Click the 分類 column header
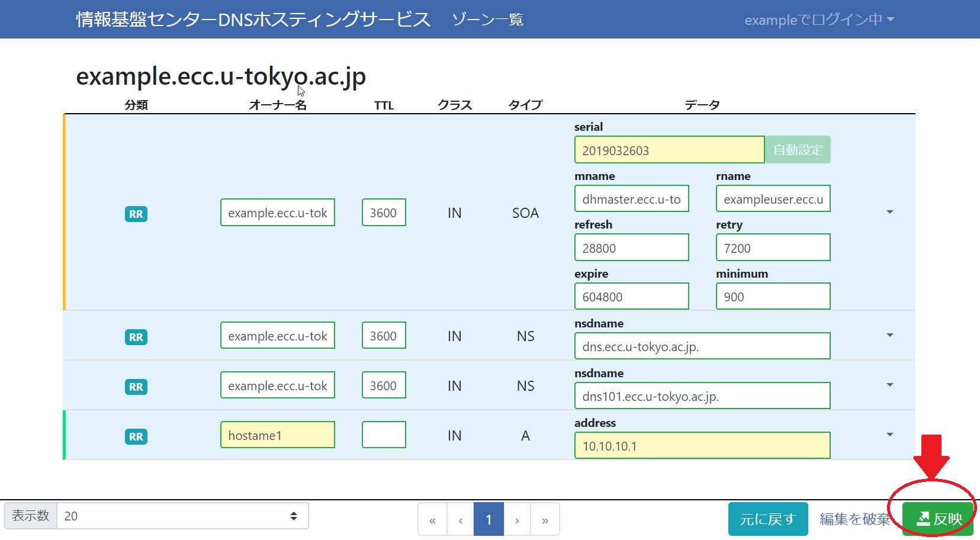The height and width of the screenshot is (540, 980). pos(136,105)
